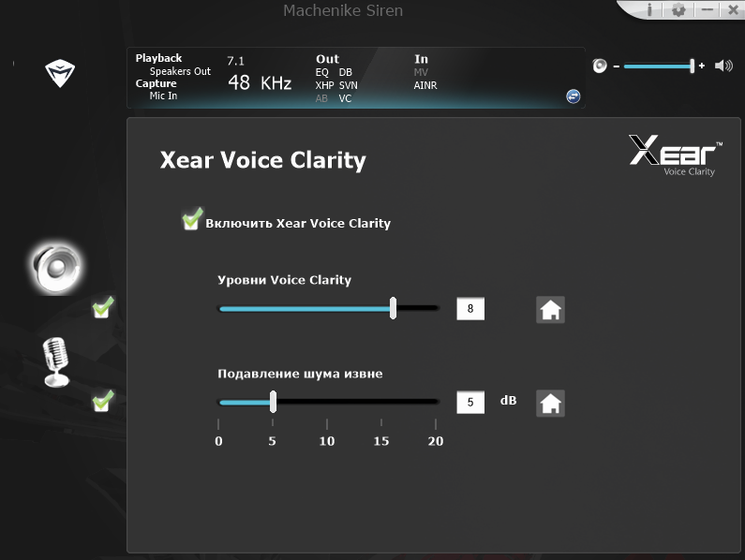Viewport: 745px width, 560px height.
Task: Disable Включить Xear Voice Clarity checkbox
Action: [192, 219]
